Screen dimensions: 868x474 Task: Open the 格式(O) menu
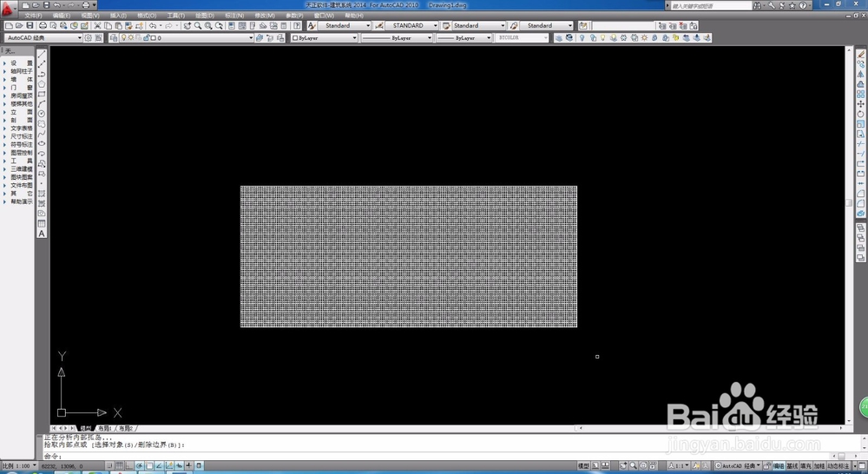point(147,16)
